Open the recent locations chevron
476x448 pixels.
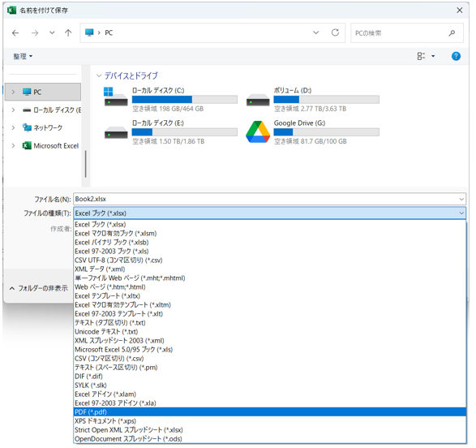tap(52, 32)
